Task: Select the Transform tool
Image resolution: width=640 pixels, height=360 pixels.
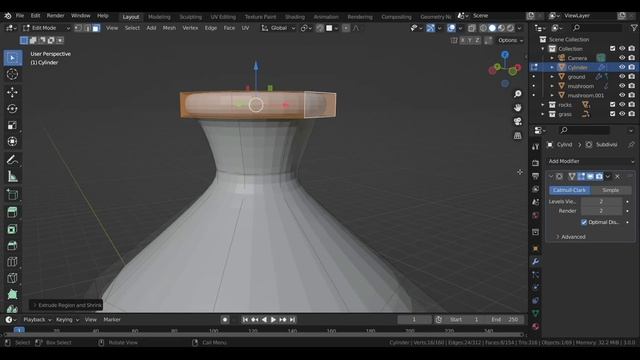Action: pos(12,141)
